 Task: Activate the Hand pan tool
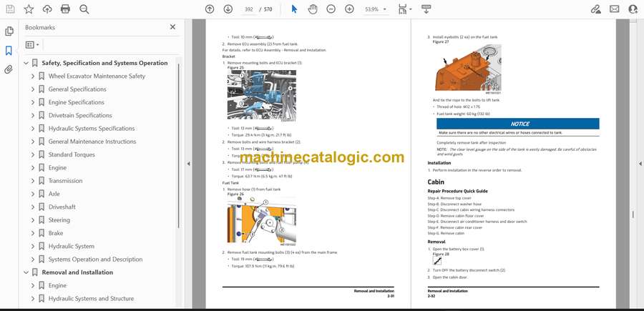(x=313, y=9)
